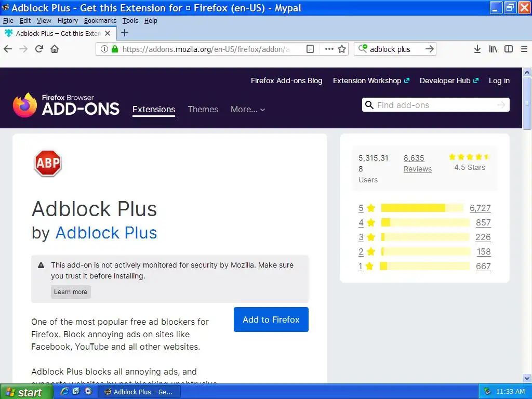
Task: Click the address bar URL
Action: click(x=206, y=49)
